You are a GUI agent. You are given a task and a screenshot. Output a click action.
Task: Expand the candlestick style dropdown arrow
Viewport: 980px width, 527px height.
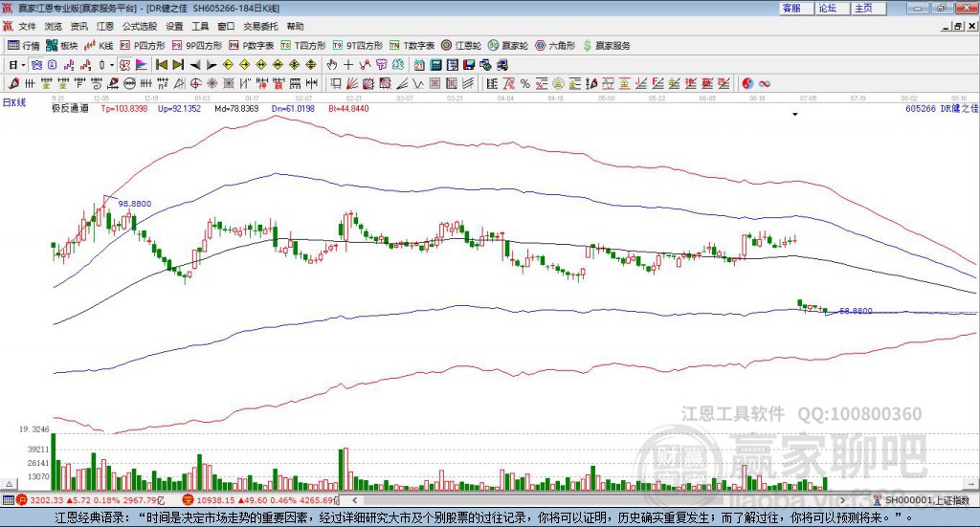click(111, 65)
